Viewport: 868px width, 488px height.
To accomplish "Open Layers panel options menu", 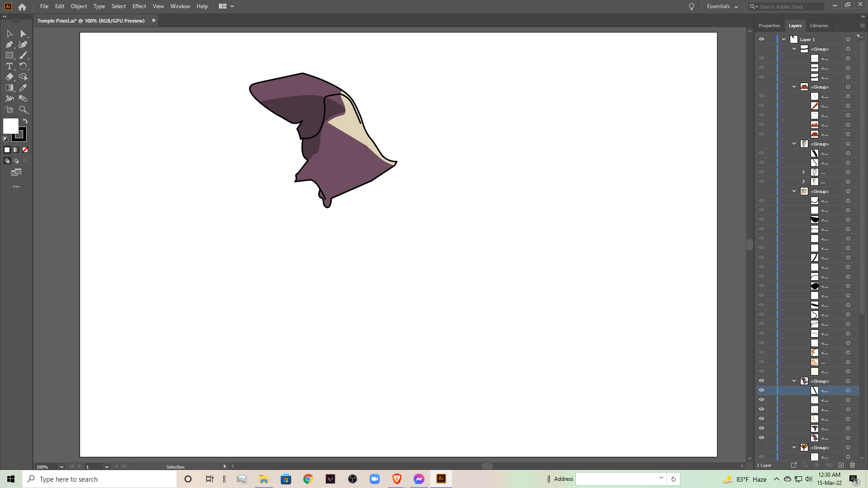I will (x=862, y=26).
